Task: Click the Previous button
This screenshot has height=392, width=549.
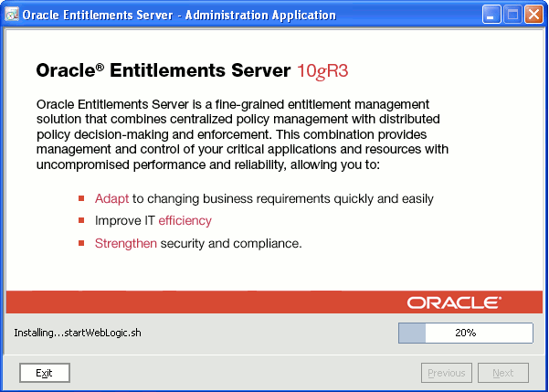Action: coord(447,373)
